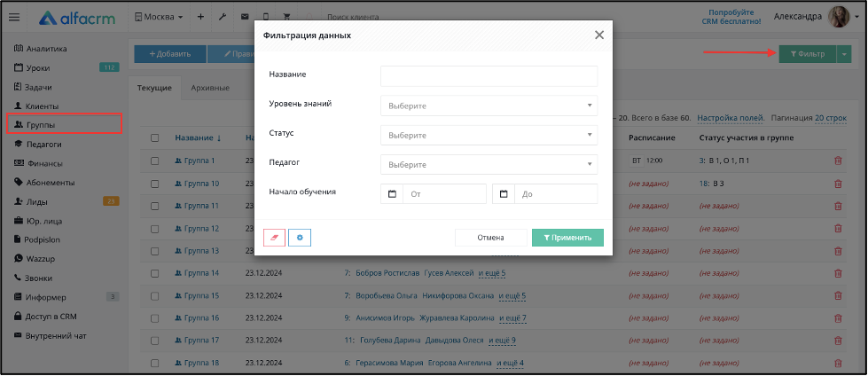Click the Применить button
Image resolution: width=868 pixels, height=376 pixels.
click(x=567, y=238)
